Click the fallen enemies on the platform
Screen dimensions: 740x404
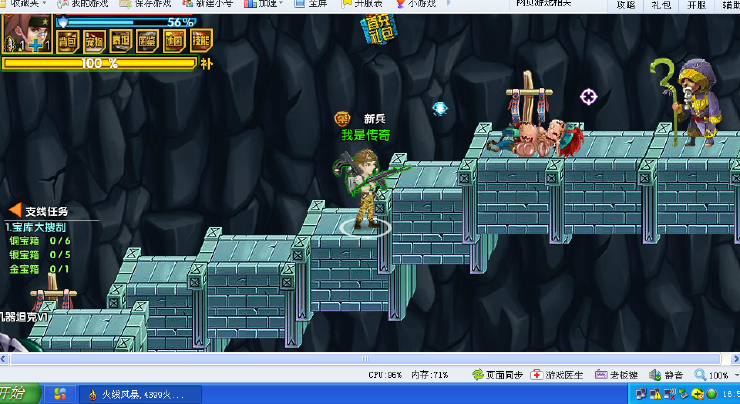[x=536, y=138]
